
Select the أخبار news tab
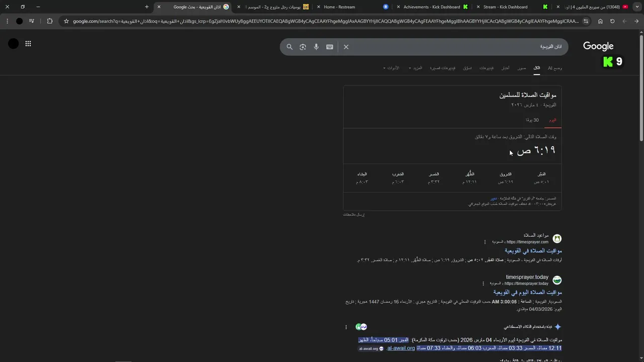pos(505,68)
